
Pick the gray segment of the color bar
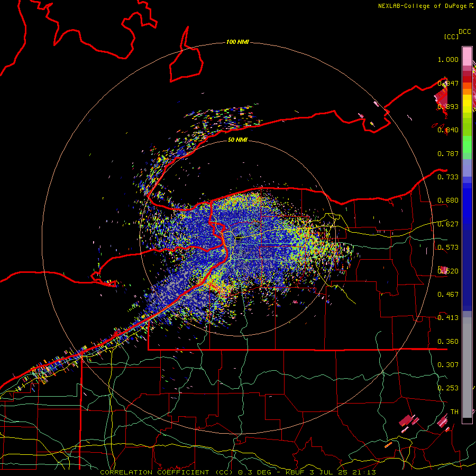pyautogui.click(x=467, y=368)
